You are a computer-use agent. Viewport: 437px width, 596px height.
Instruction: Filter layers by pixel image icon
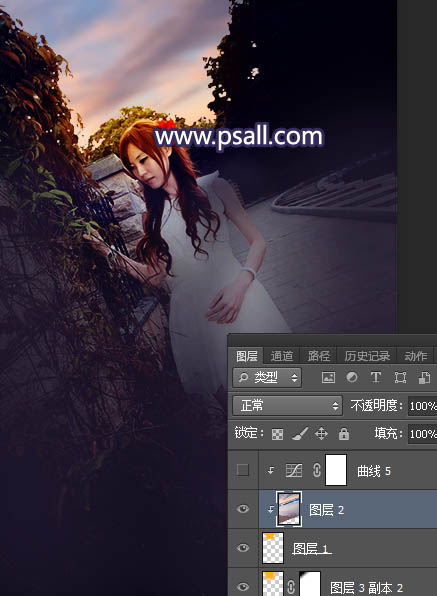[328, 377]
